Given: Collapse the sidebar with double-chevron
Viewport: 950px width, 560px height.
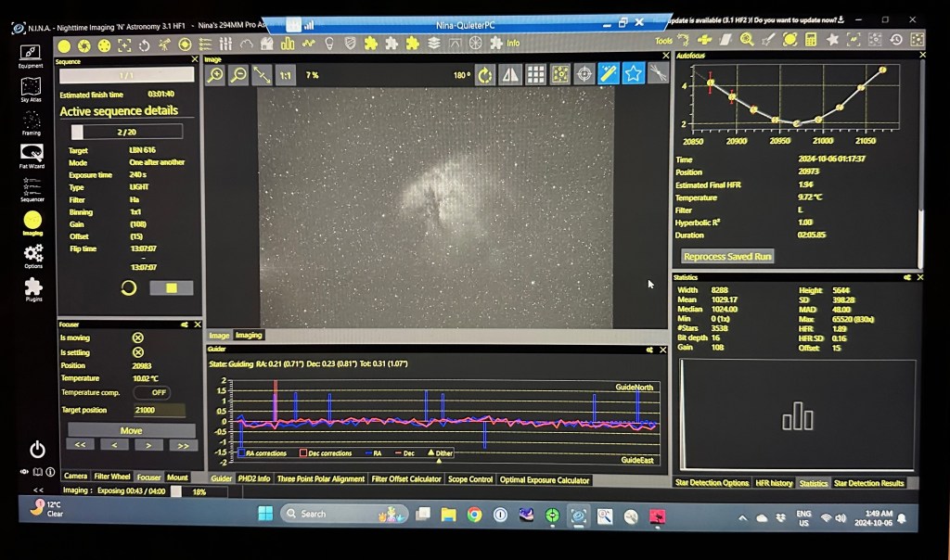Looking at the screenshot, I should coord(38,490).
